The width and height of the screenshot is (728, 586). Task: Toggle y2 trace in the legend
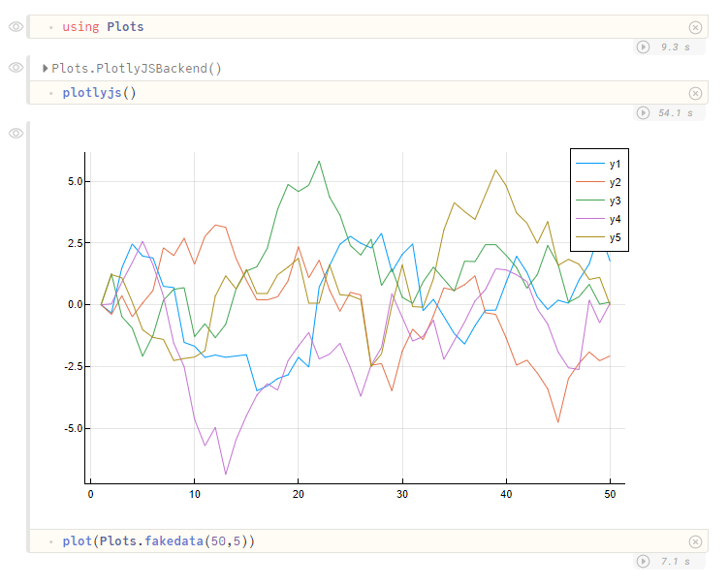point(599,182)
